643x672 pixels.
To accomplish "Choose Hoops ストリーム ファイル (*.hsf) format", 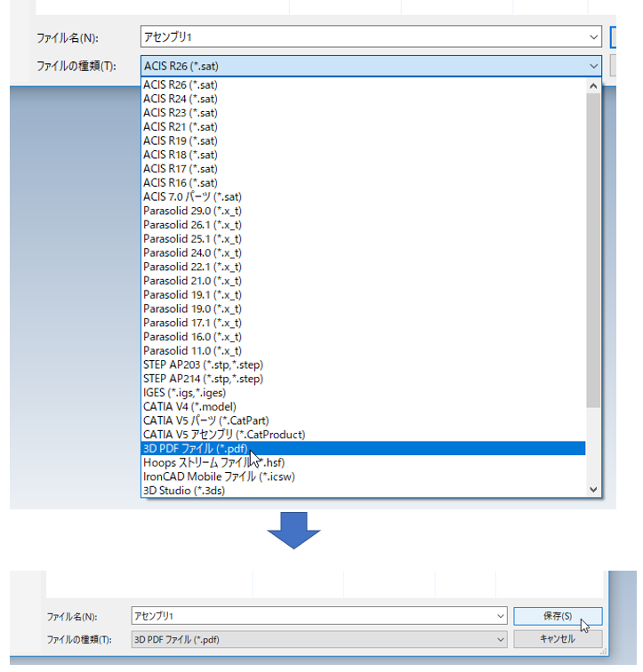I will click(x=363, y=463).
